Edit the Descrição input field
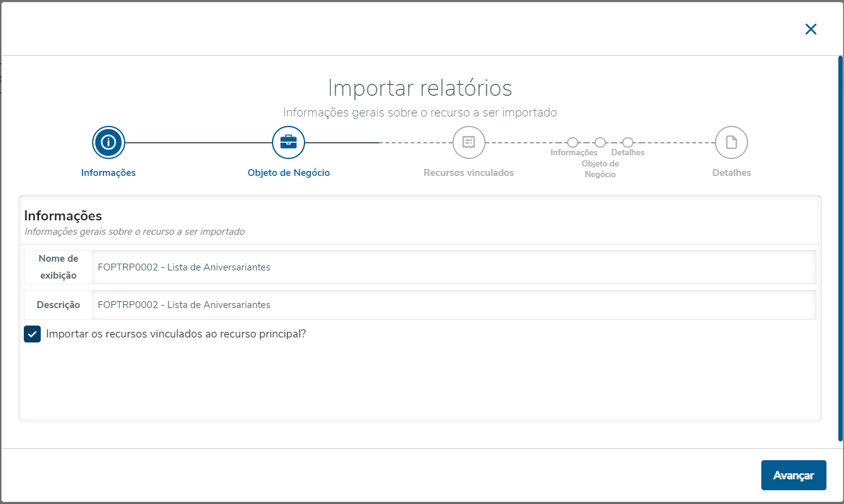Viewport: 844px width, 504px height. (x=454, y=305)
